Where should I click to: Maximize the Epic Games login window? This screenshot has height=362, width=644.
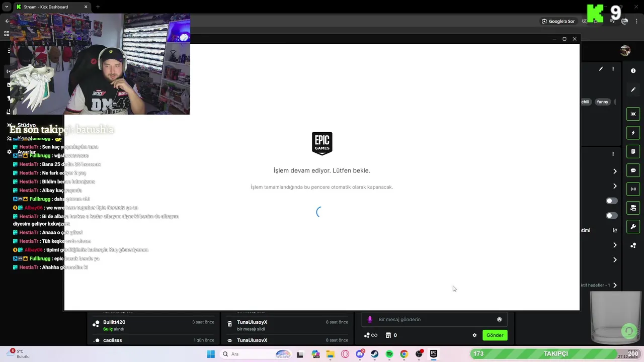pyautogui.click(x=564, y=39)
